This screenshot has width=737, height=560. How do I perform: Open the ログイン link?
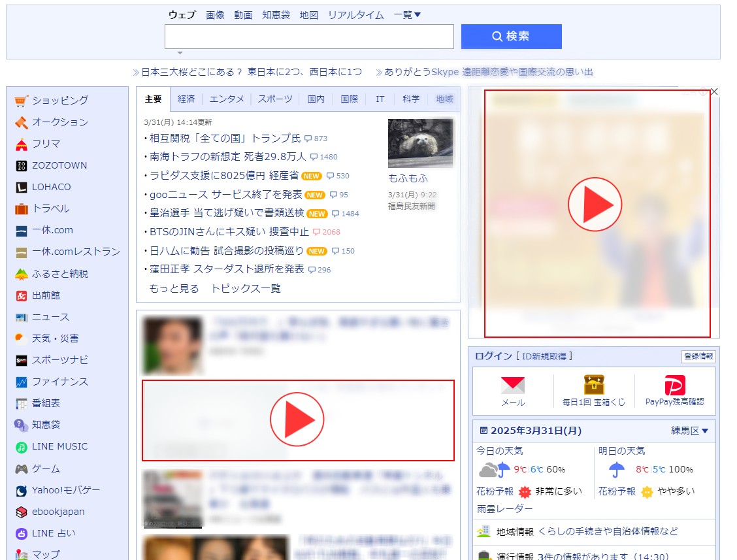pyautogui.click(x=493, y=356)
